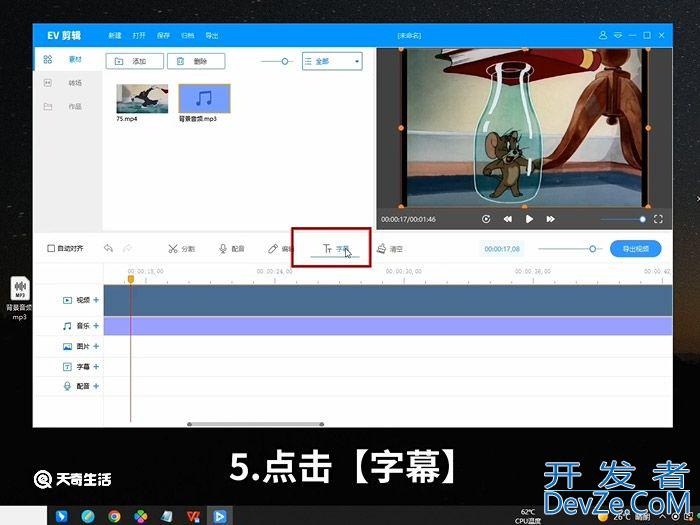
Task: Click the 00:00:30,00 ruler mark
Action: click(x=404, y=271)
